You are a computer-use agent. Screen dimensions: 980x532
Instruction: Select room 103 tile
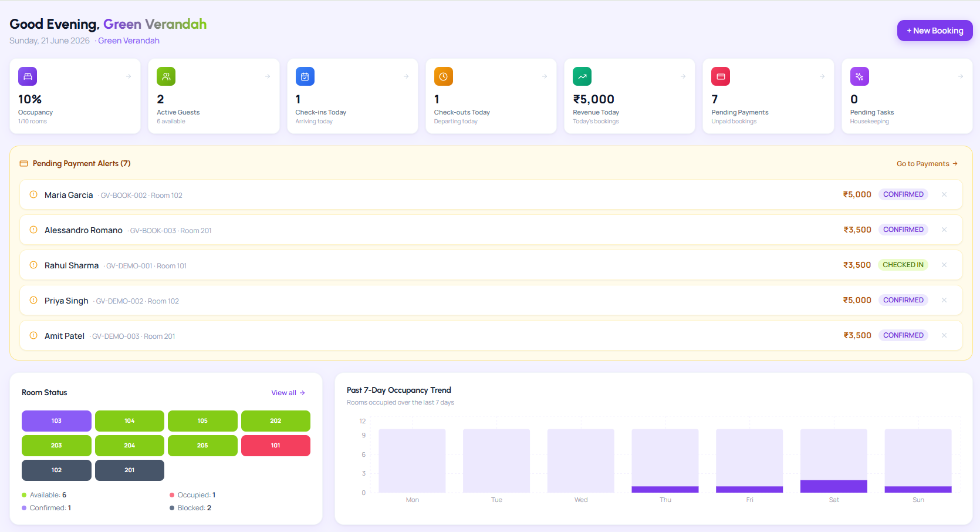56,421
